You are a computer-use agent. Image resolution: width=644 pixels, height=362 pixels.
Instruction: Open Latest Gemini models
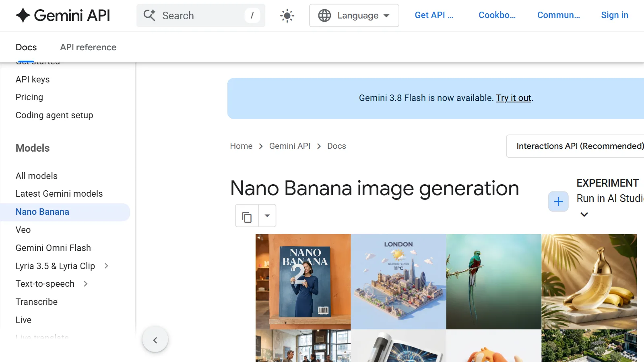point(59,194)
